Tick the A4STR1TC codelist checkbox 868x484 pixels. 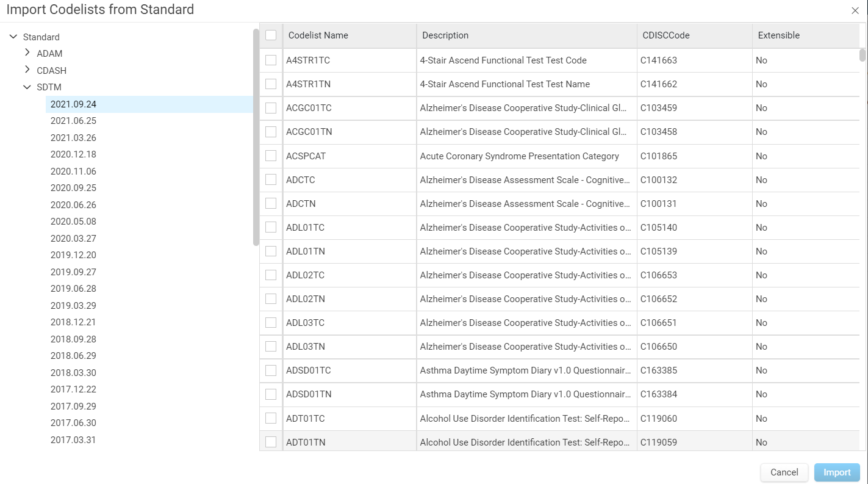click(271, 60)
